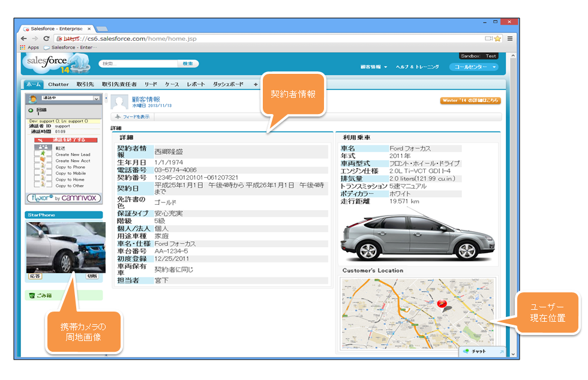
Task: Click contract number 12345-20120101-061207321
Action: pyautogui.click(x=196, y=178)
